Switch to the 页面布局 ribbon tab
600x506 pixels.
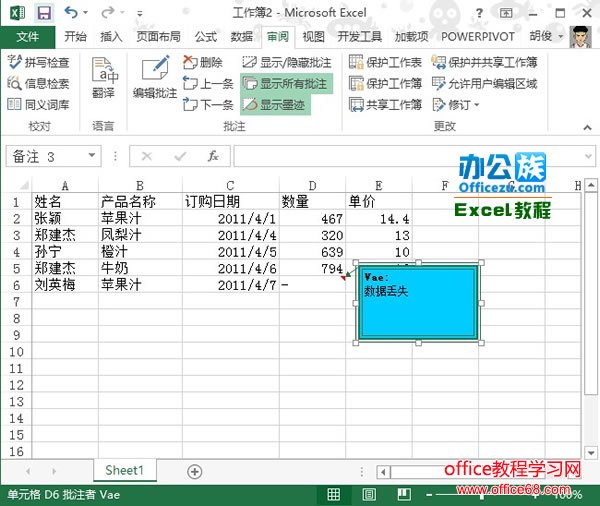158,37
